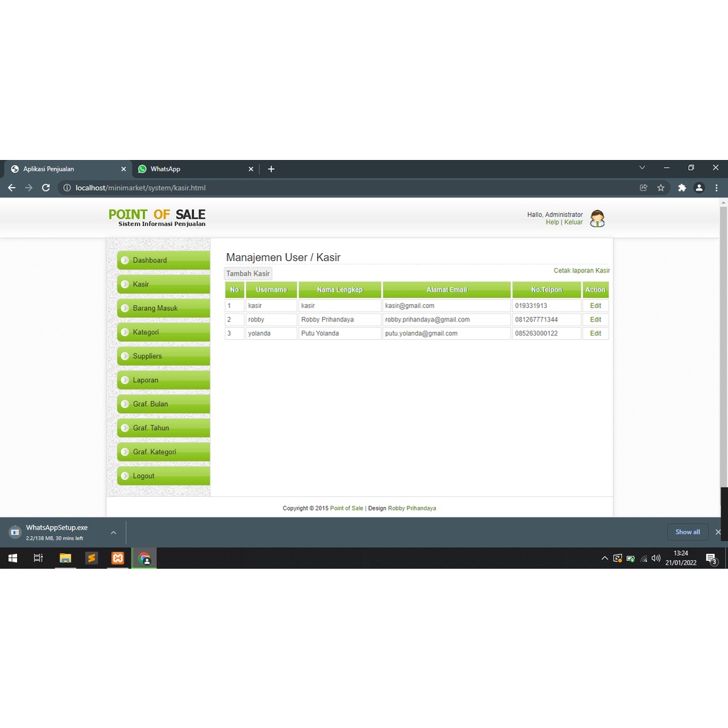Edit the yolanda user row

(595, 333)
